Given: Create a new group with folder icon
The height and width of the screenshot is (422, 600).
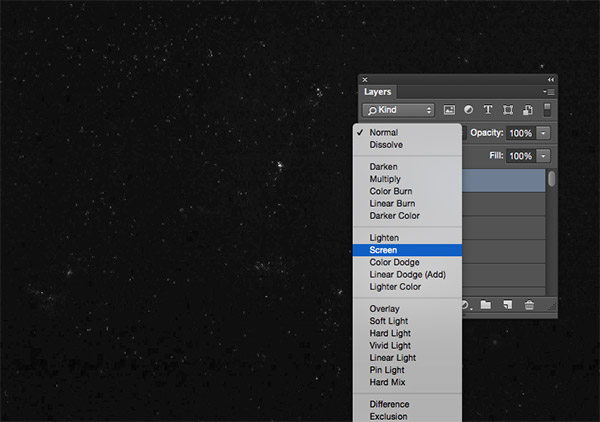Looking at the screenshot, I should [485, 304].
